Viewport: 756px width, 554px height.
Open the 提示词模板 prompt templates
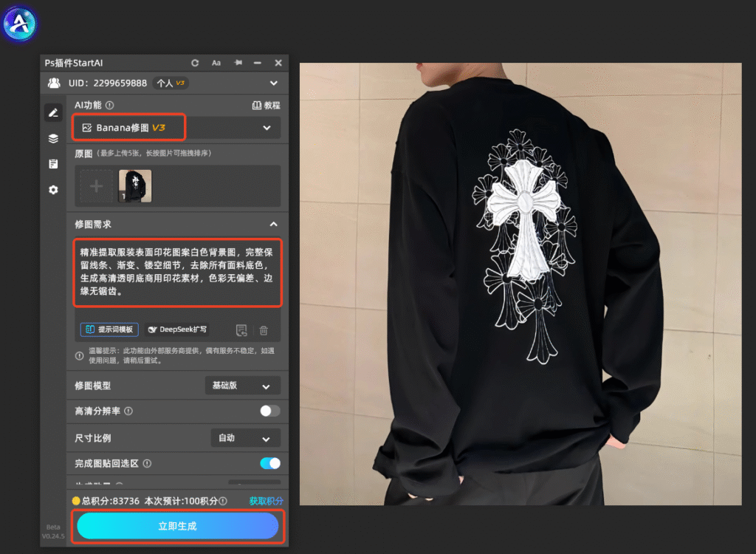click(x=109, y=329)
